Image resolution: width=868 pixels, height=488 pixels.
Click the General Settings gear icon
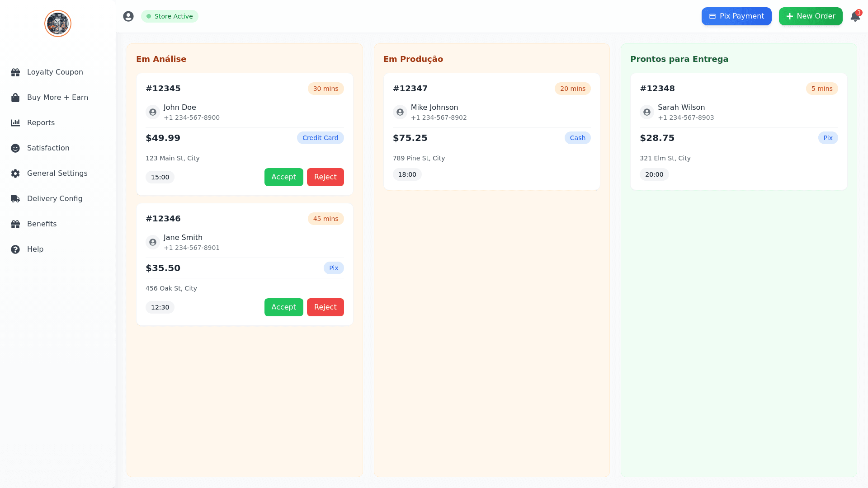[15, 174]
